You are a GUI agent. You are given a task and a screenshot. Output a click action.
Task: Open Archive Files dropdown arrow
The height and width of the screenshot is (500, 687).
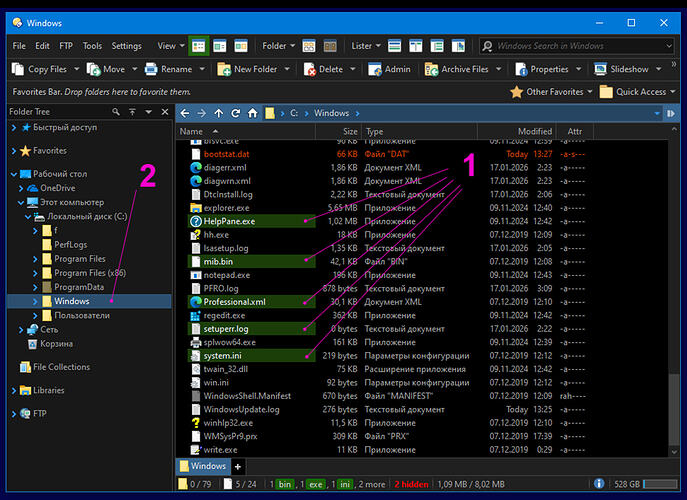(x=499, y=69)
